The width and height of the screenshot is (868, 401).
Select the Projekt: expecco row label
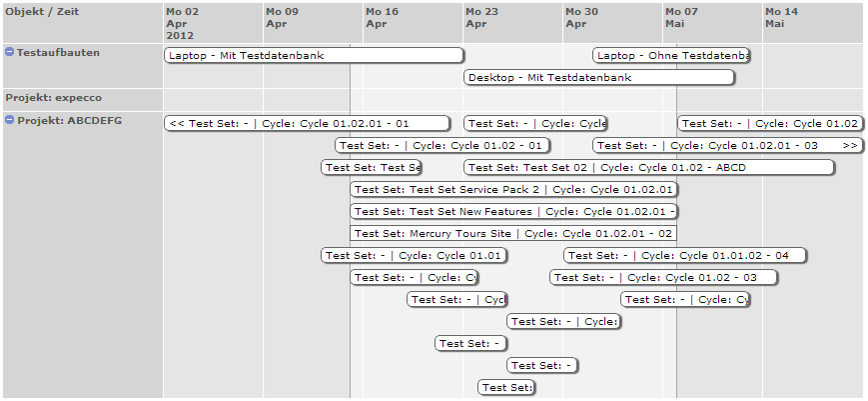pyautogui.click(x=53, y=98)
